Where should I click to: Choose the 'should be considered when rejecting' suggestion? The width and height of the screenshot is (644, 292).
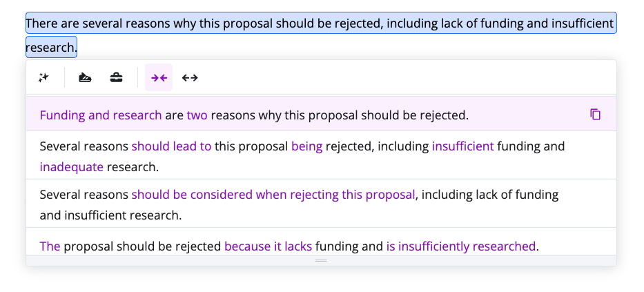click(321, 204)
